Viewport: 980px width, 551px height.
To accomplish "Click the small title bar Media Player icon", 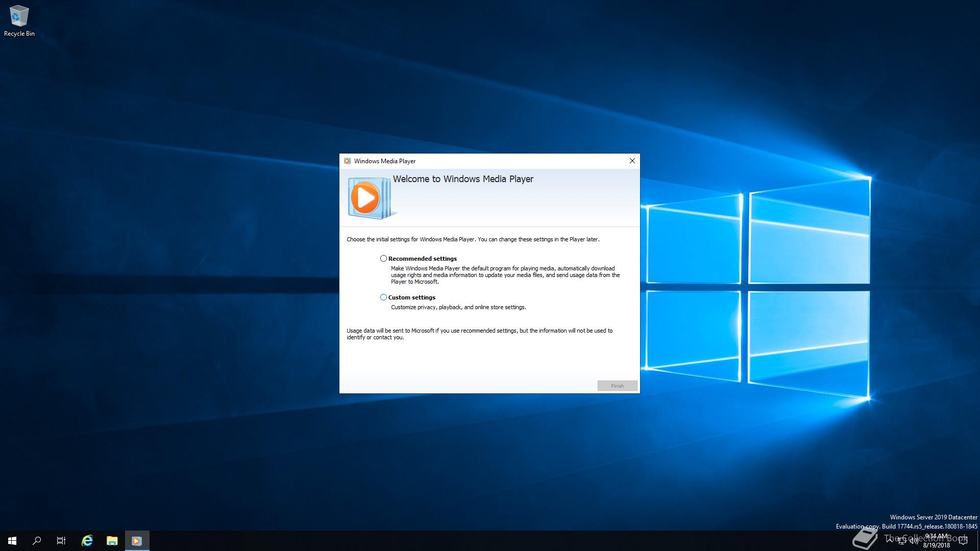I will point(347,161).
